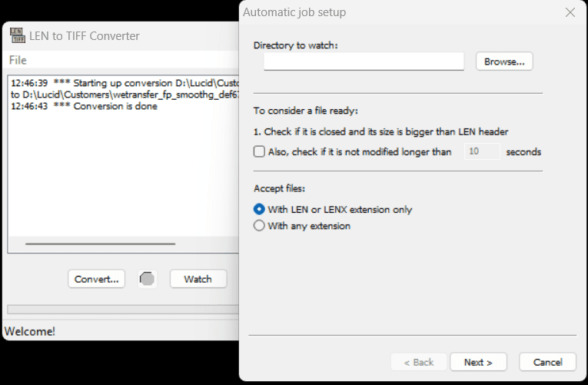Click the disabled < Back button
Image resolution: width=588 pixels, height=385 pixels.
coord(417,362)
